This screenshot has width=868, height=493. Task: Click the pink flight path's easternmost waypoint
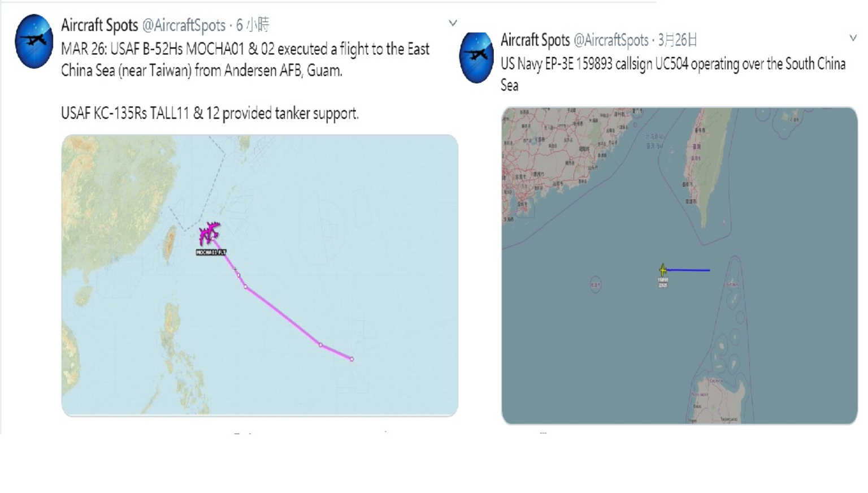pos(351,359)
